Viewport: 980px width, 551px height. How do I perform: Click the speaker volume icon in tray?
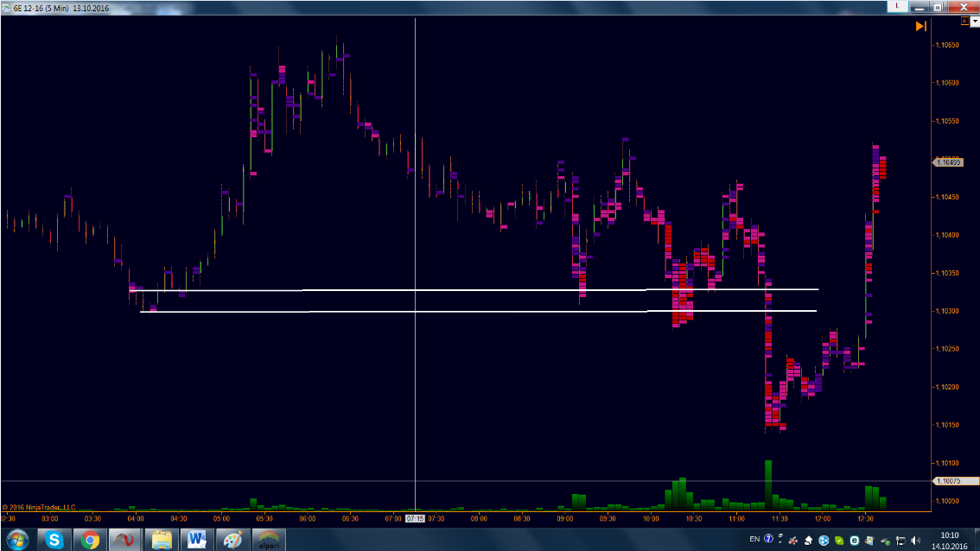[x=916, y=540]
